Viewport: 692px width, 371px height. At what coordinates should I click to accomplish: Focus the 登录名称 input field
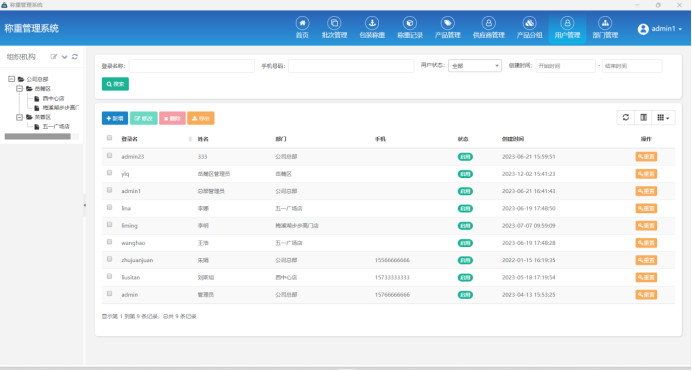[x=192, y=66]
